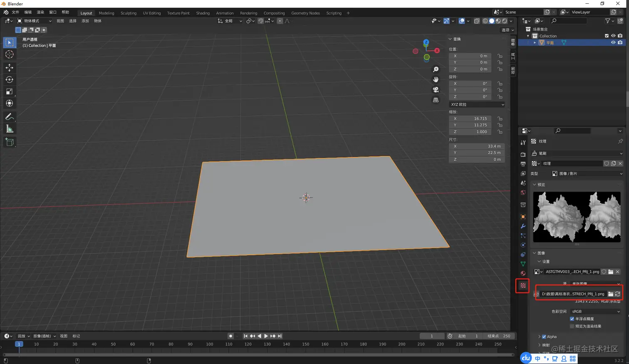The height and width of the screenshot is (364, 629).
Task: Click the pan view hand icon
Action: coord(436,79)
